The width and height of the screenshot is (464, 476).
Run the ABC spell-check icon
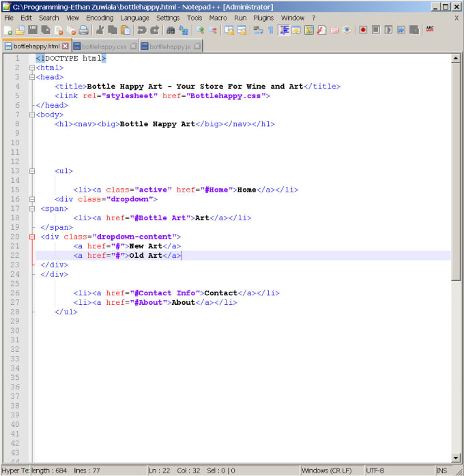pyautogui.click(x=430, y=29)
